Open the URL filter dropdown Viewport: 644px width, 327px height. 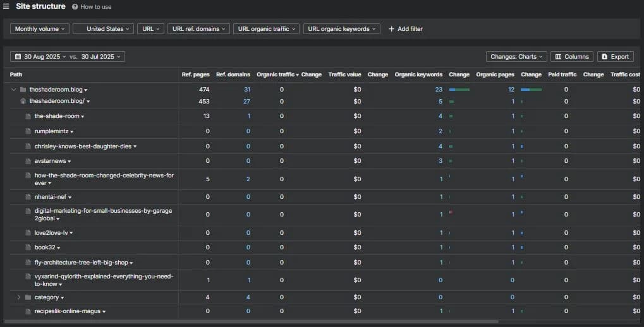tap(151, 28)
